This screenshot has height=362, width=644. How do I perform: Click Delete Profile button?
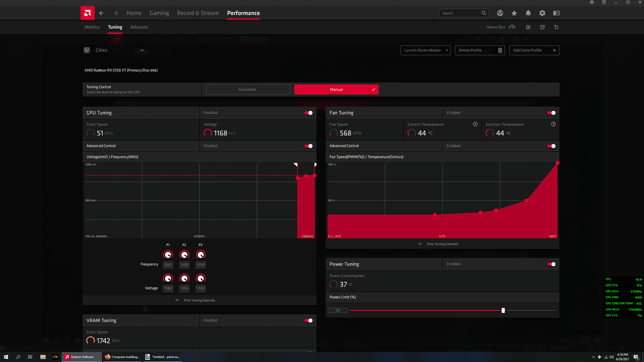click(x=480, y=50)
